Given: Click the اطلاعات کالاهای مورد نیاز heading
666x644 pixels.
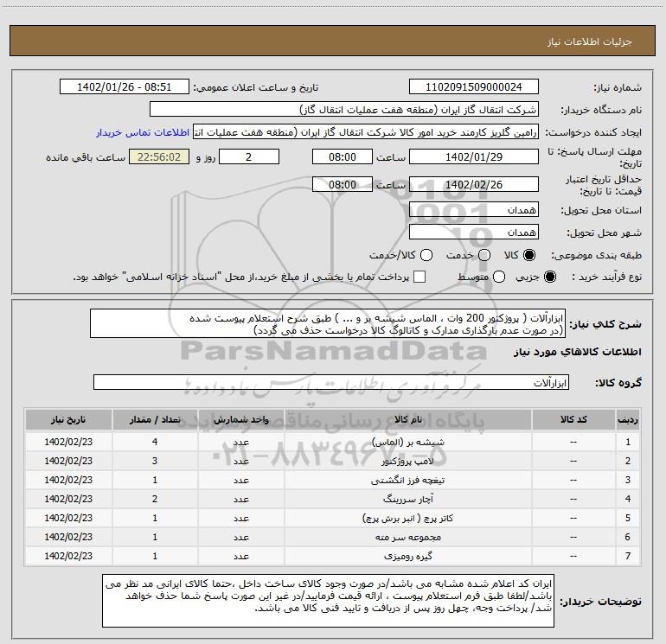Looking at the screenshot, I should tap(578, 352).
